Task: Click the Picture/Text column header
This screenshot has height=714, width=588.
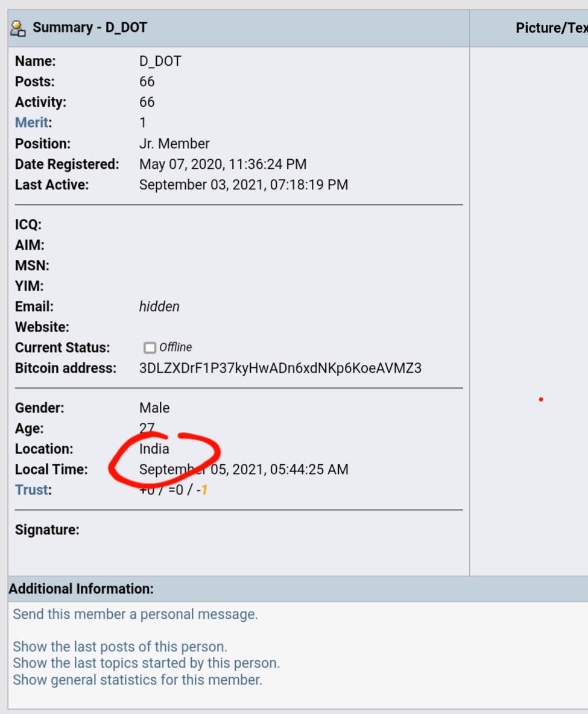Action: (552, 28)
